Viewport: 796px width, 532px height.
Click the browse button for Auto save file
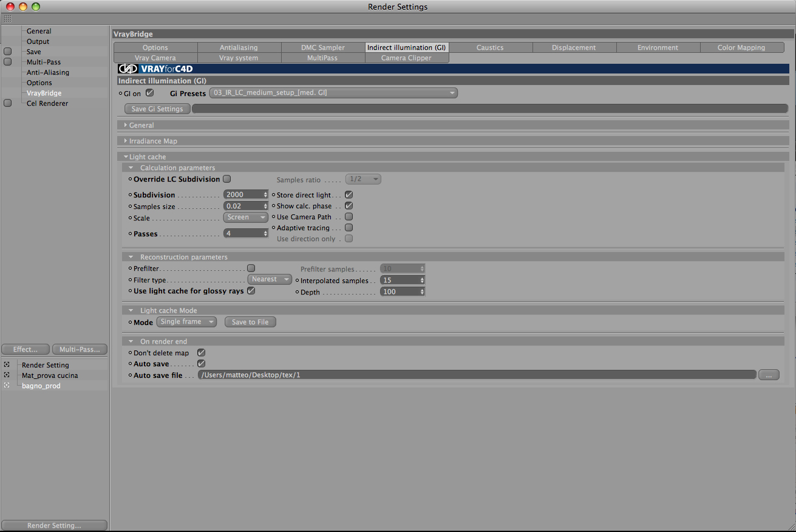(x=769, y=375)
